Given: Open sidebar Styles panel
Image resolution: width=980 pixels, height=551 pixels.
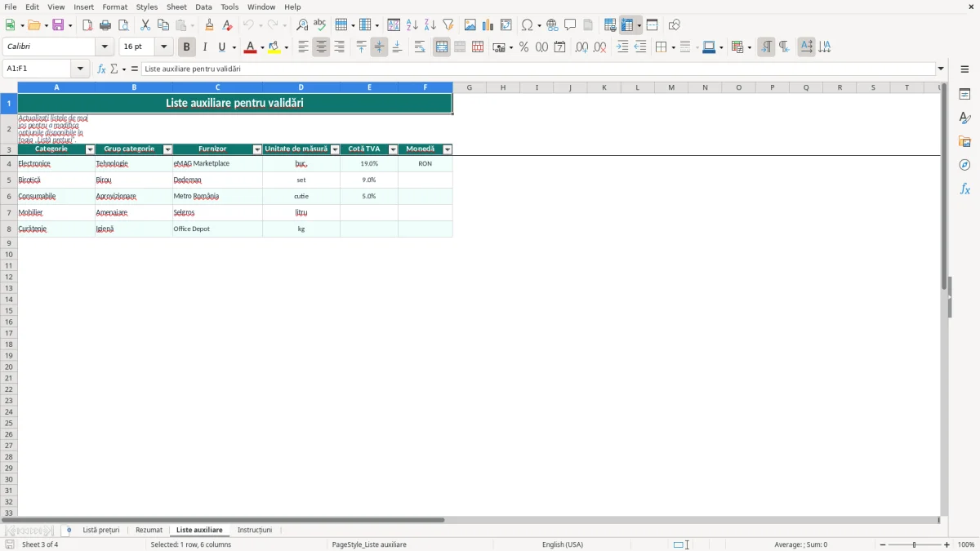Looking at the screenshot, I should click(964, 118).
